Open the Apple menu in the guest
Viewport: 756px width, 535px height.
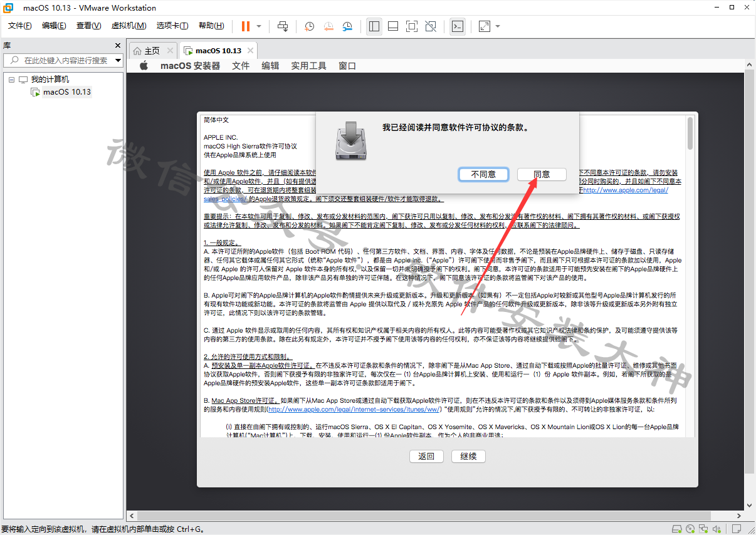(144, 66)
